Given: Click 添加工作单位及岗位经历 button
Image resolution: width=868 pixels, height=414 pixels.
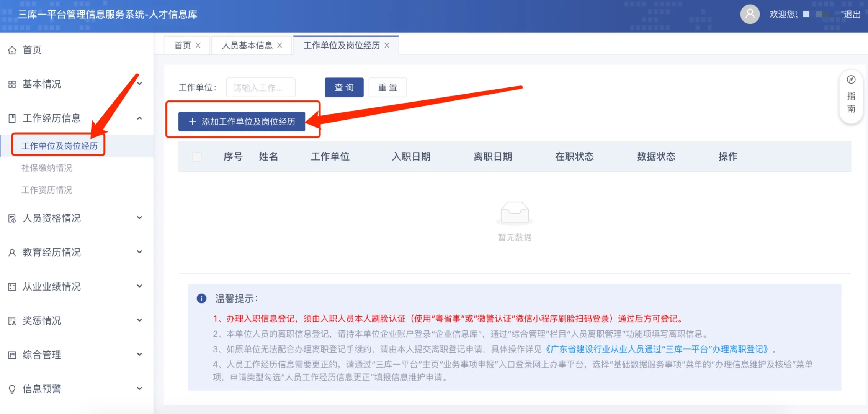Looking at the screenshot, I should (242, 122).
